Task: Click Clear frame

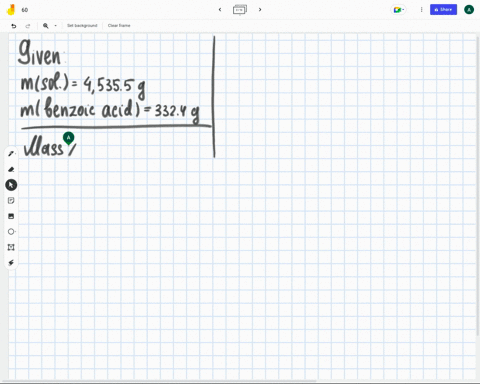Action: coord(119,26)
